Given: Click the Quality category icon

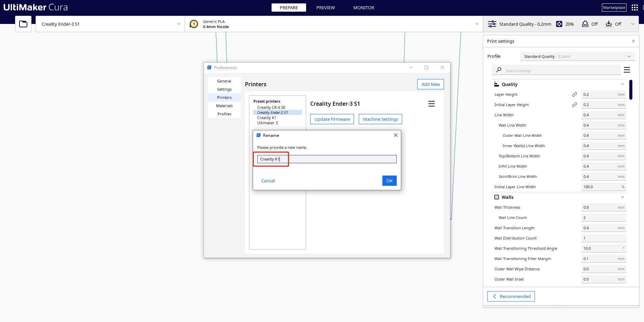Looking at the screenshot, I should (x=497, y=84).
